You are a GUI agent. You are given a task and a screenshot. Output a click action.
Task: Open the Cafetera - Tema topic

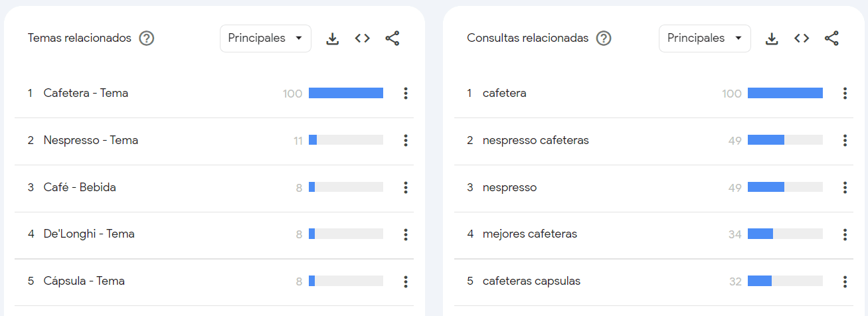86,94
